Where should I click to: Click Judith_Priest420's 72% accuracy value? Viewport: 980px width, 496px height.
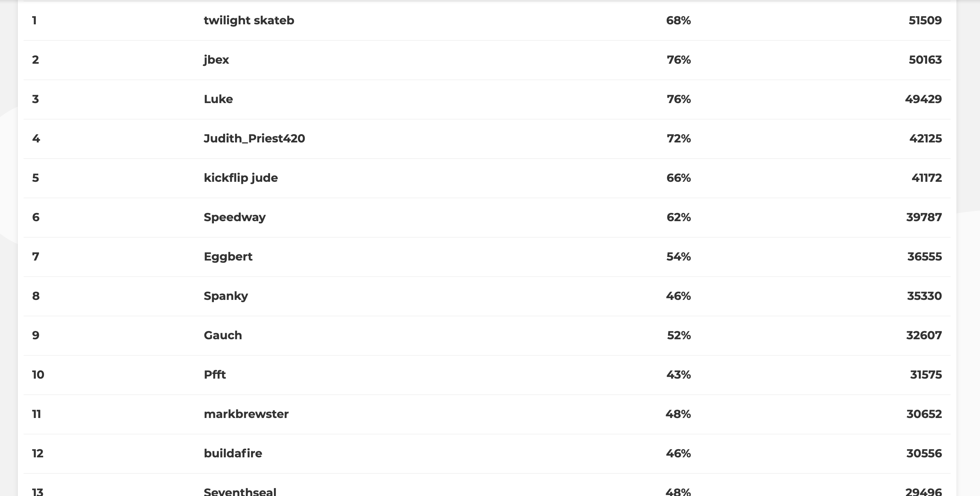click(679, 138)
